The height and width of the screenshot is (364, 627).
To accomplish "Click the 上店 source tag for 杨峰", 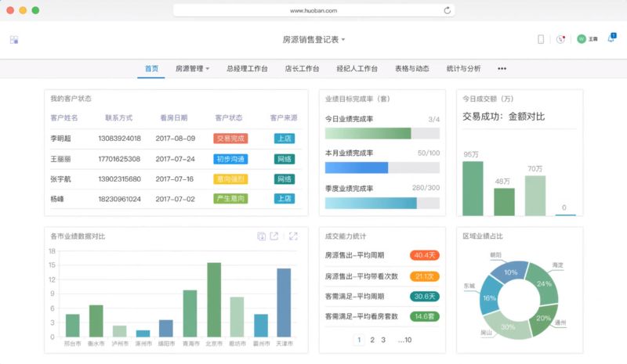I will (x=285, y=199).
